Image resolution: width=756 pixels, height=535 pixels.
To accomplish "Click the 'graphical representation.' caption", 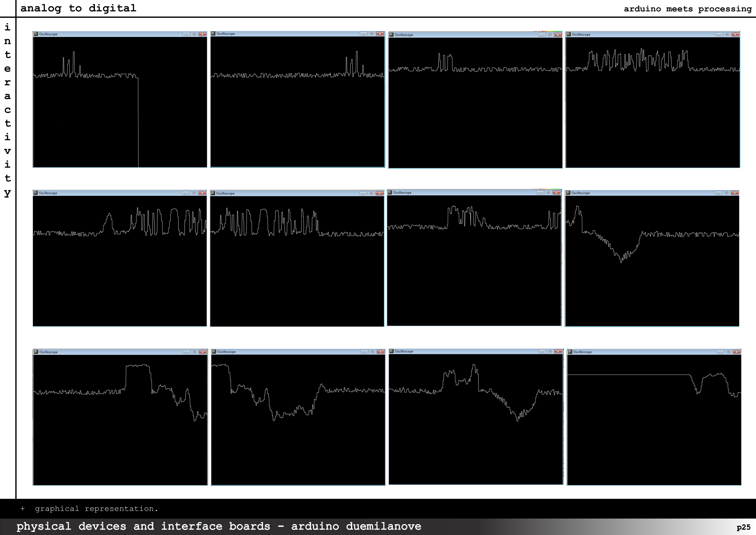I will click(96, 509).
